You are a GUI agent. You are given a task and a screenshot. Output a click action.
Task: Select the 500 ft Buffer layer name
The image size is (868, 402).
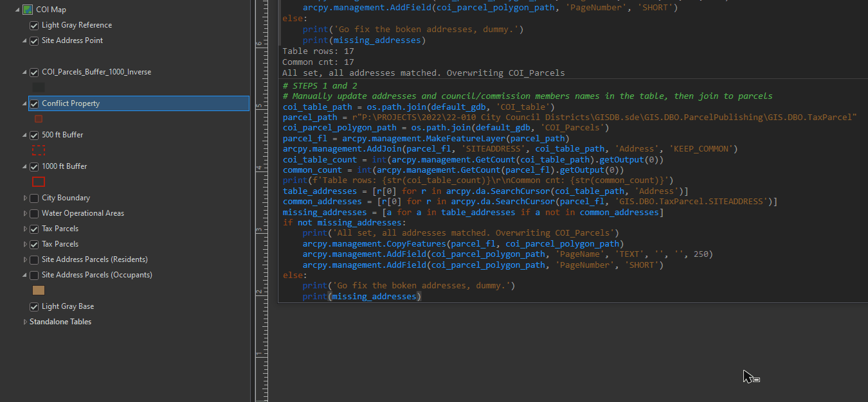[63, 135]
